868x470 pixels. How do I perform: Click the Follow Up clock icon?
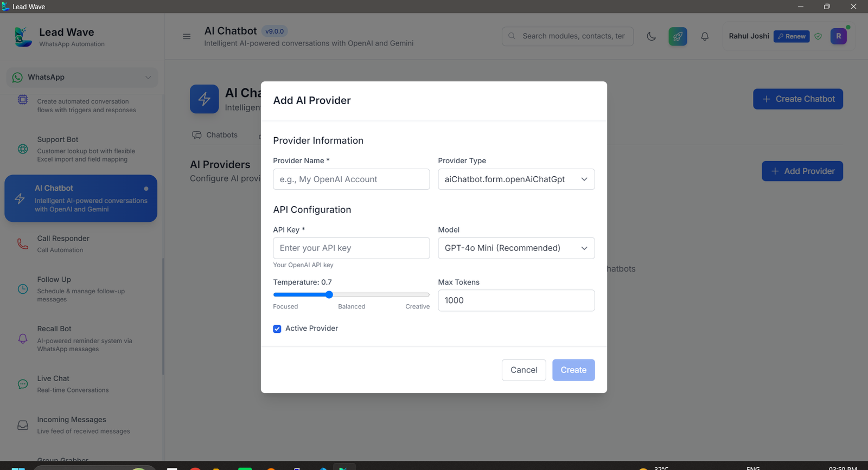click(x=23, y=289)
